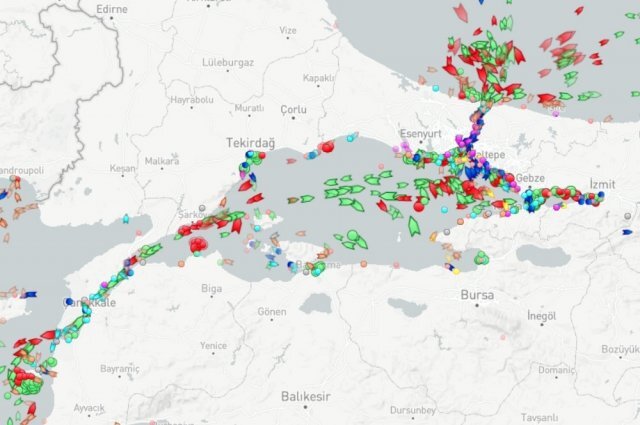Select the large pink vessel at the top of the Black Sea
This screenshot has height=425, width=640.
[461, 12]
